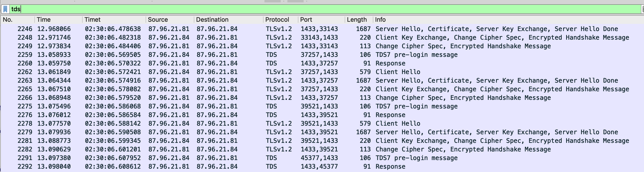The image size is (644, 172).
Task: Select packet number 2265
Action: [x=322, y=89]
